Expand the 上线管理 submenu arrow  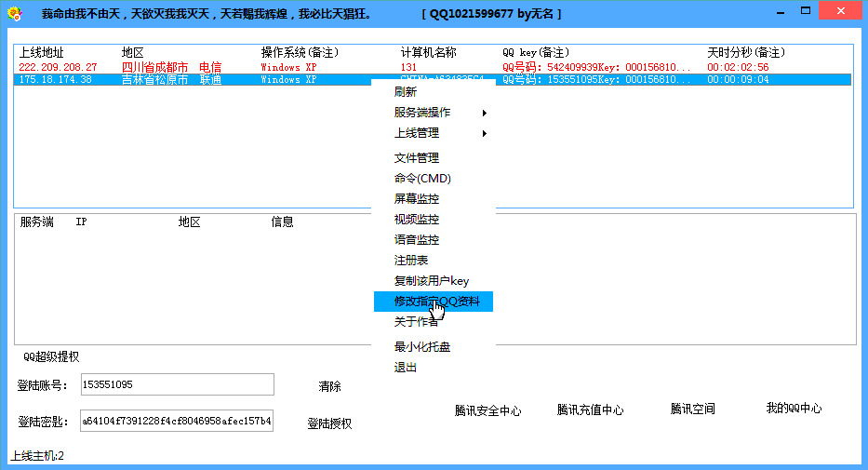[x=485, y=133]
